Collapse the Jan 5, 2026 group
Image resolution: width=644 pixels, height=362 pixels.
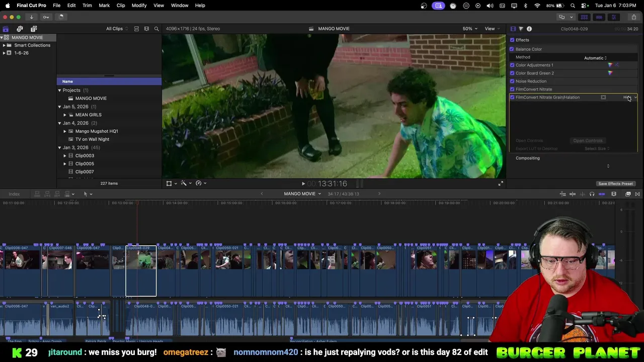(x=59, y=107)
